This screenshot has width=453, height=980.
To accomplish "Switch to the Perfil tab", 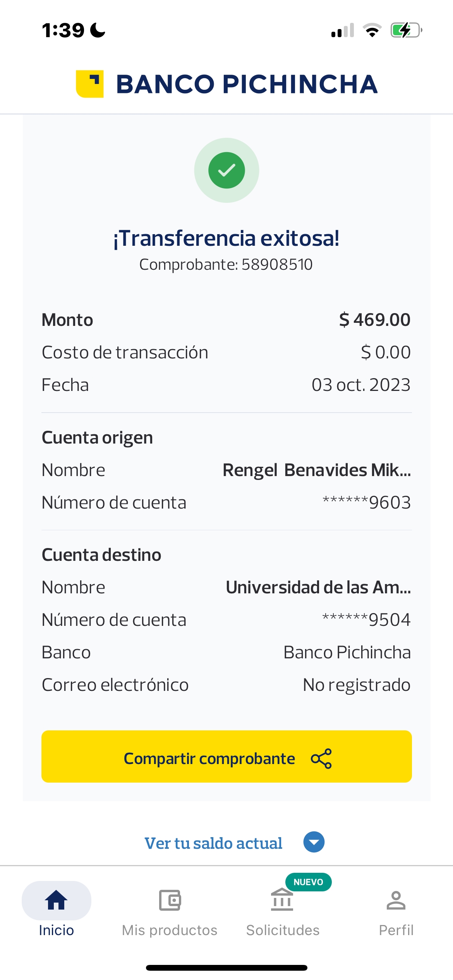I will tap(396, 930).
